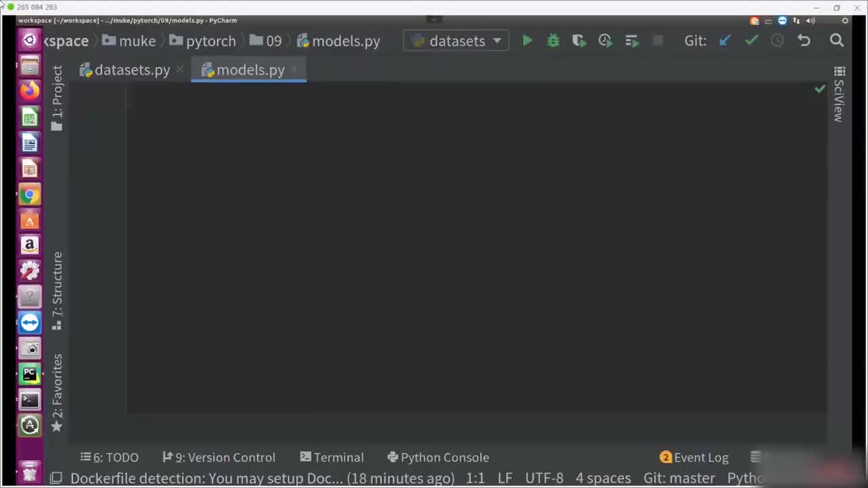Open the TODO tool window

click(109, 457)
